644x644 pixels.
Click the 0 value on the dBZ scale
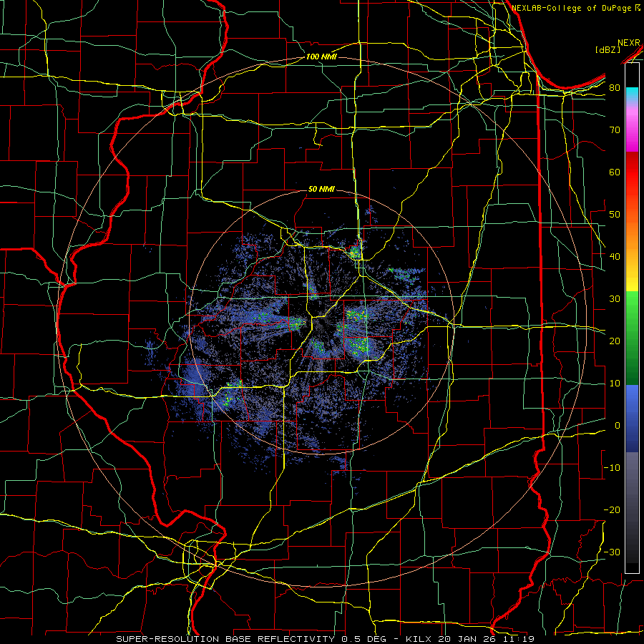(x=618, y=426)
